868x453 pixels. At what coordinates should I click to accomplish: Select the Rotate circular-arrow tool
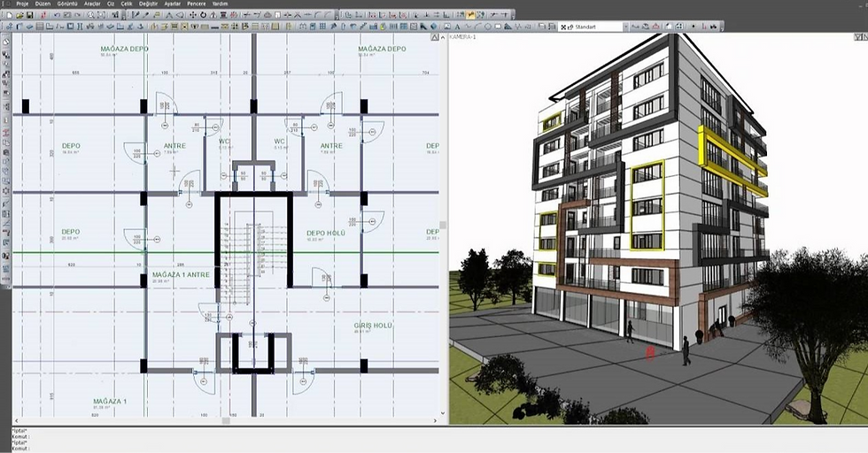tap(203, 15)
